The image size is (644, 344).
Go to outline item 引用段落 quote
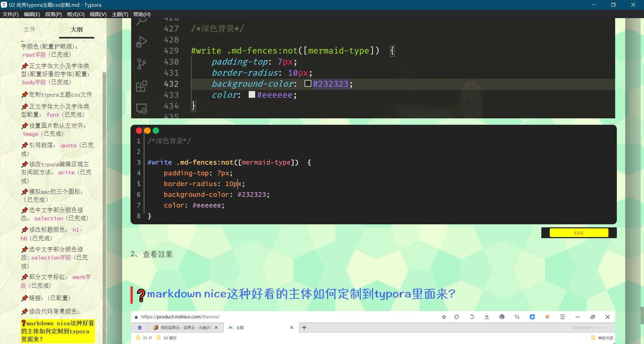pos(57,149)
